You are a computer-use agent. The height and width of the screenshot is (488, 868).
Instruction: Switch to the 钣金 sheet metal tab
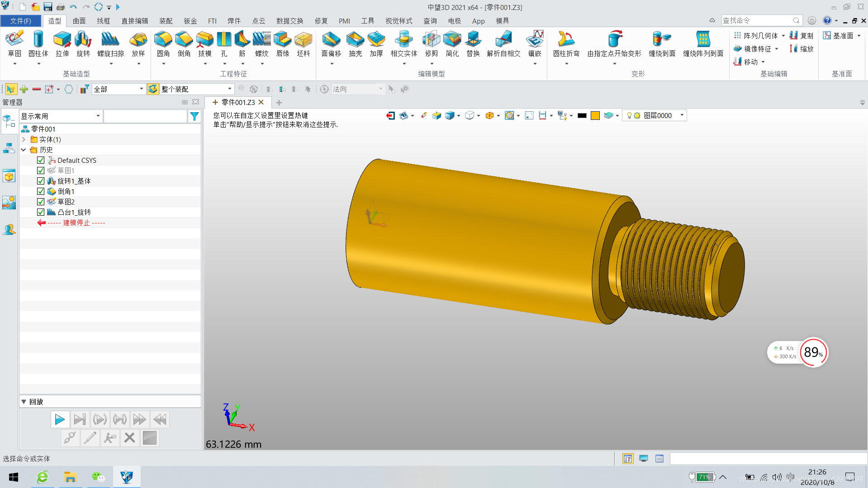coord(190,21)
